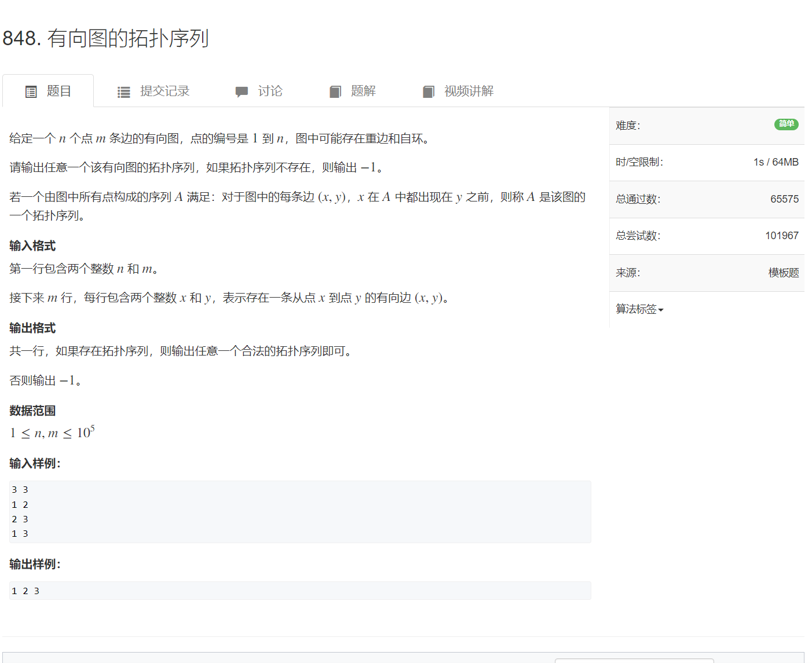Click the 输入格式 heading
The height and width of the screenshot is (663, 812).
click(x=32, y=246)
